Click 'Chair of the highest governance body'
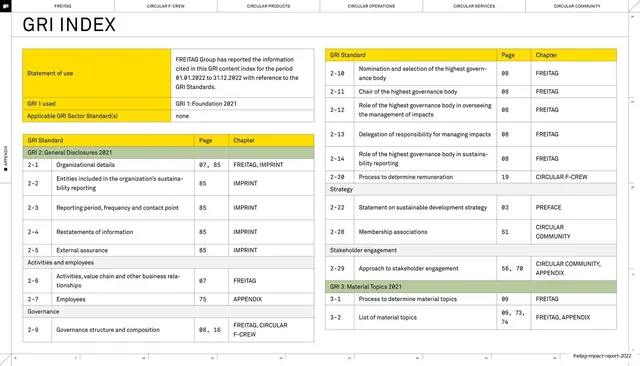This screenshot has height=366, width=640. coord(408,91)
